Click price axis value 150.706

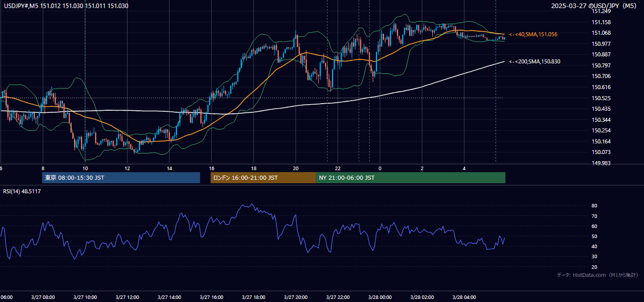(601, 76)
